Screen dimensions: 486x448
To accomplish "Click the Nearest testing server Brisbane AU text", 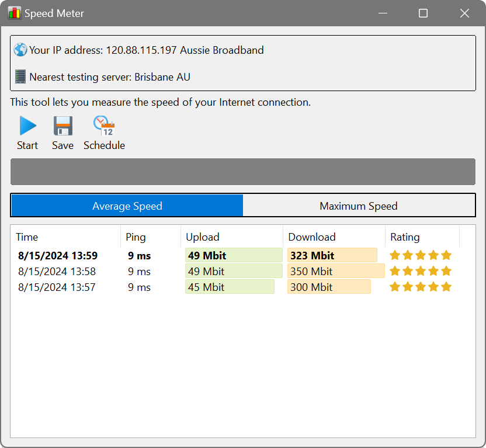I will [110, 77].
